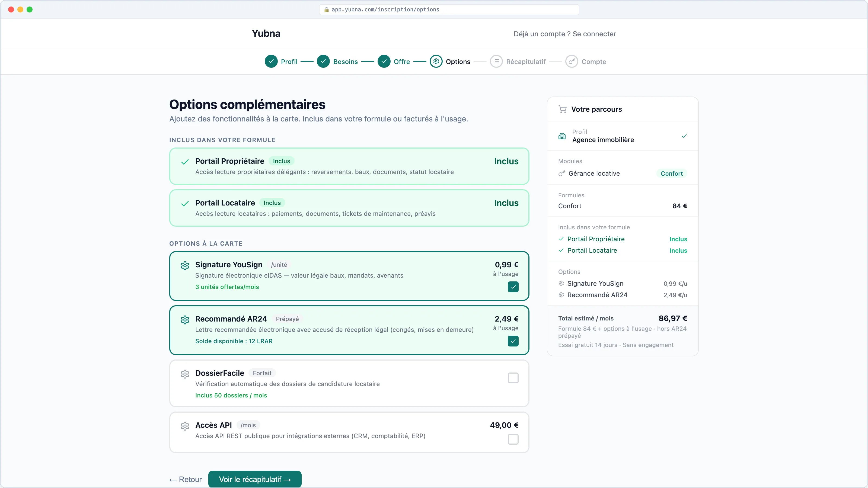Enable the DossierFacile option checkbox

click(x=513, y=378)
